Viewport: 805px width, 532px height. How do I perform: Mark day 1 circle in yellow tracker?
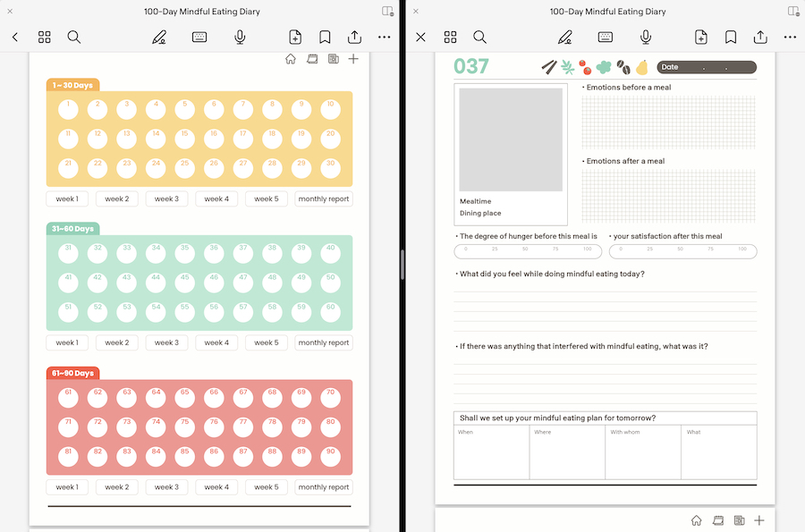69,110
